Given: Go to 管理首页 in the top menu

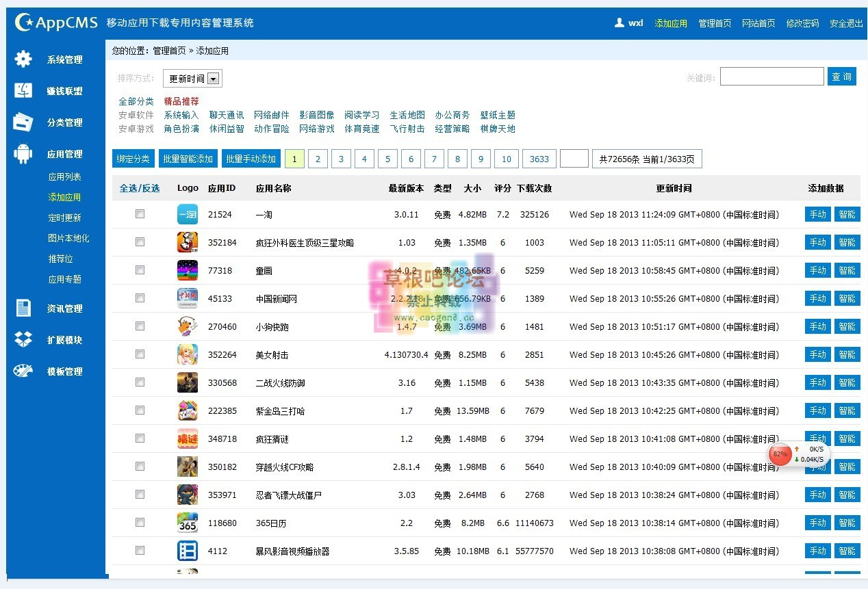Looking at the screenshot, I should [x=715, y=23].
